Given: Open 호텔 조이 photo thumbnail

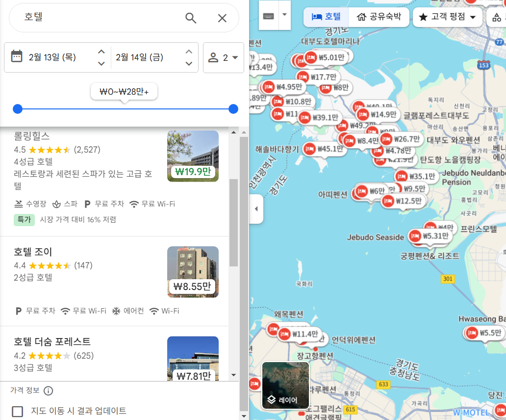Looking at the screenshot, I should tap(193, 272).
